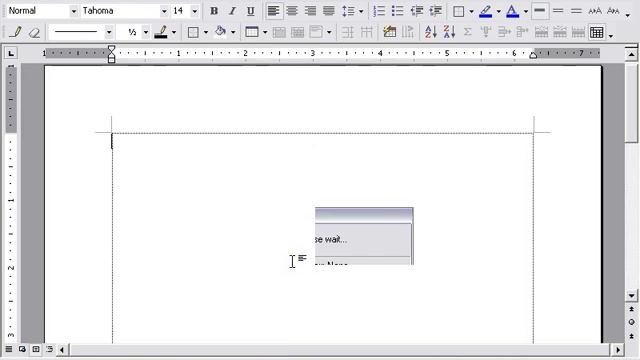Viewport: 640px width, 360px height.
Task: Click the AutoSum sigma icon
Action: 468,32
